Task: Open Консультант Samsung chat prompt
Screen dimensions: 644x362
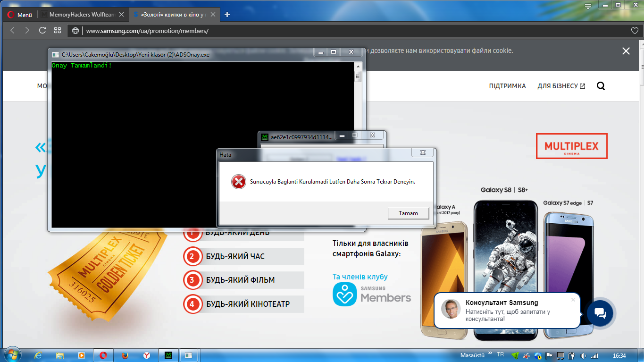Action: 507,310
